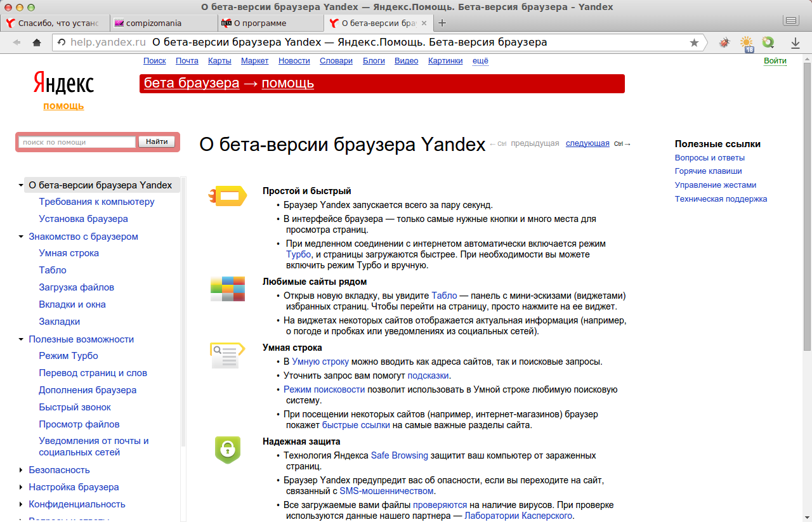This screenshot has width=812, height=522.
Task: Close the active help tab with its X
Action: (x=424, y=23)
